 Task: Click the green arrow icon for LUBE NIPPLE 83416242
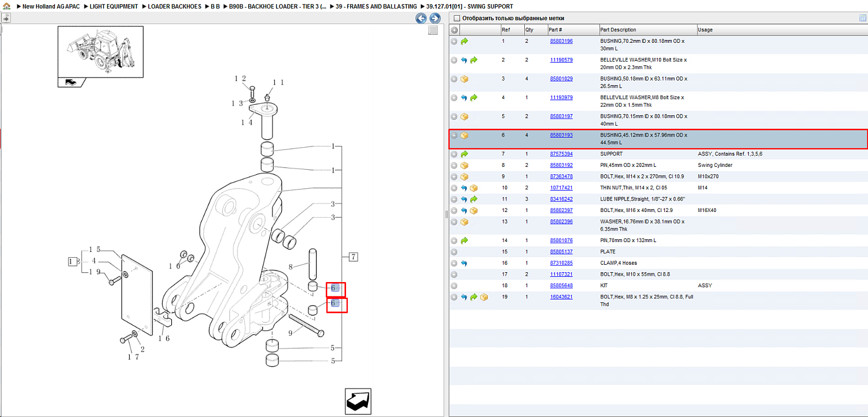tap(474, 199)
